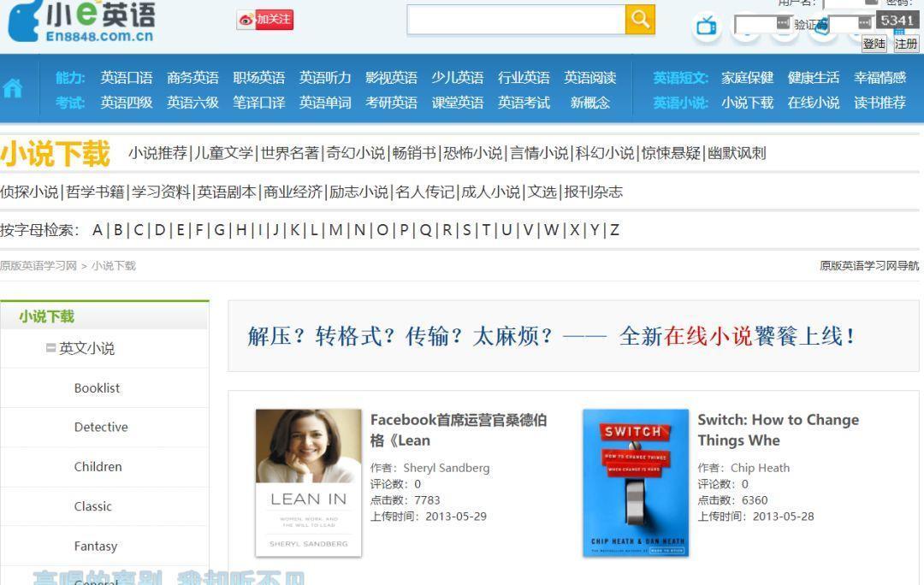Open 英语口语 in the blue nav bar
Viewport: 924px width, 585px height.
tap(126, 78)
